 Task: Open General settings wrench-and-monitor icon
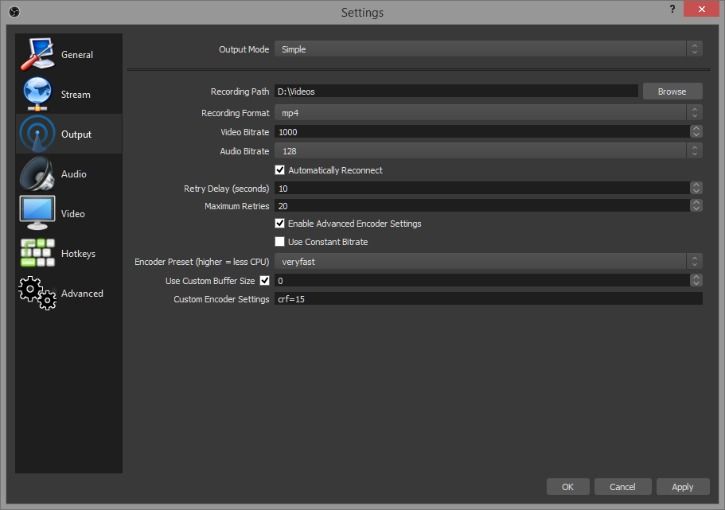[37, 54]
